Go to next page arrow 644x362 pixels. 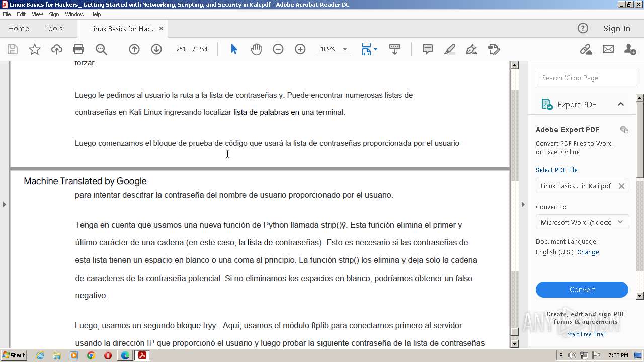click(156, 49)
